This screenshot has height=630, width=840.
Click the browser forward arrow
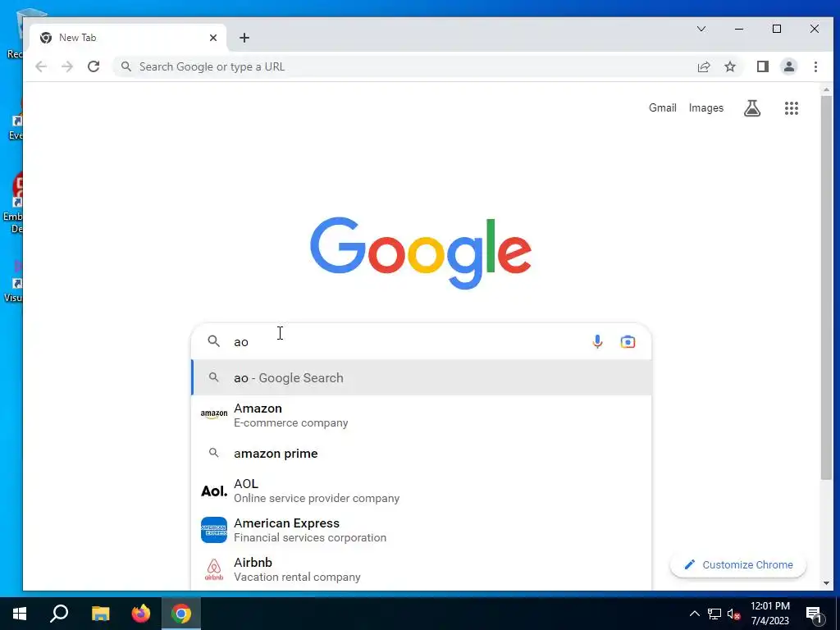pyautogui.click(x=67, y=66)
